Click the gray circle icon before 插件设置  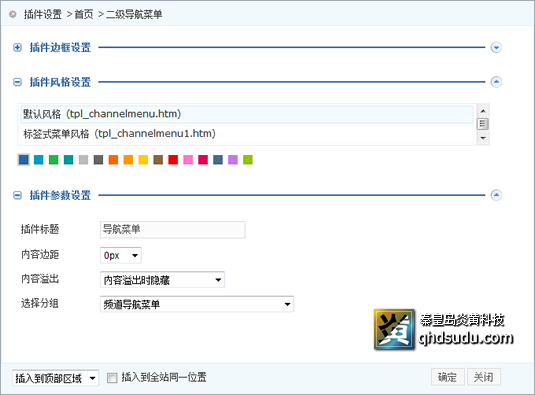pyautogui.click(x=13, y=14)
